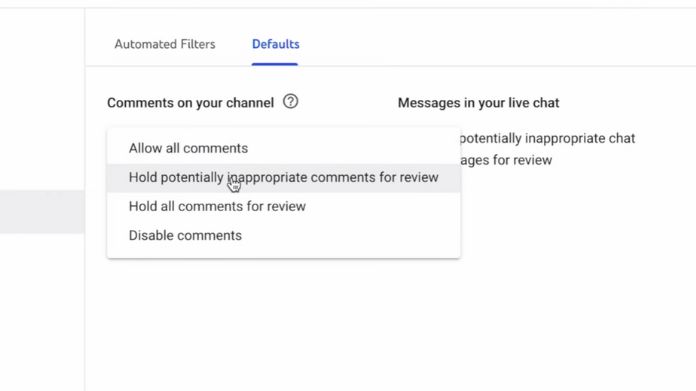The image size is (696, 391).
Task: Select Hold potentially inappropriate comments for review
Action: (284, 178)
